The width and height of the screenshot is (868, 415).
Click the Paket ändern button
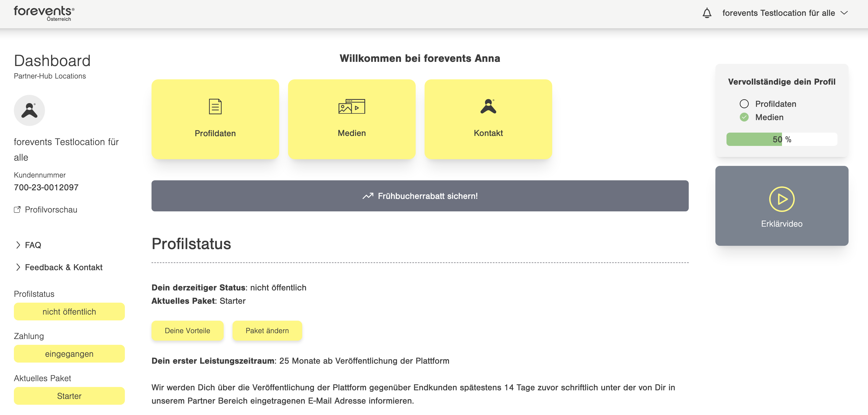[x=267, y=330]
